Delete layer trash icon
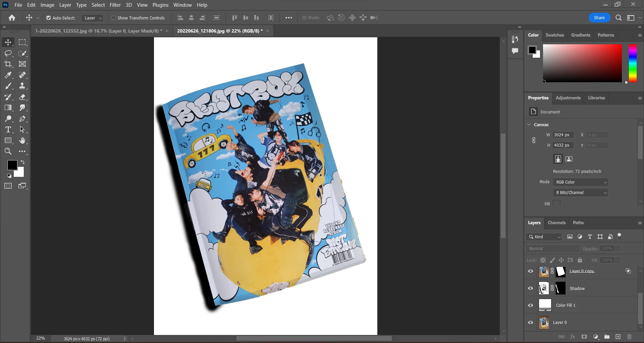The width and height of the screenshot is (644, 343). tap(629, 337)
